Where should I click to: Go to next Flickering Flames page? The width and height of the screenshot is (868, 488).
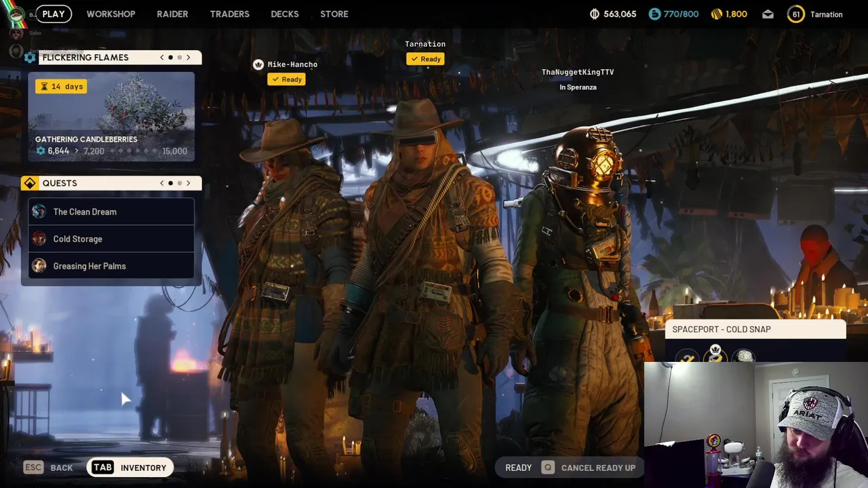pos(189,58)
